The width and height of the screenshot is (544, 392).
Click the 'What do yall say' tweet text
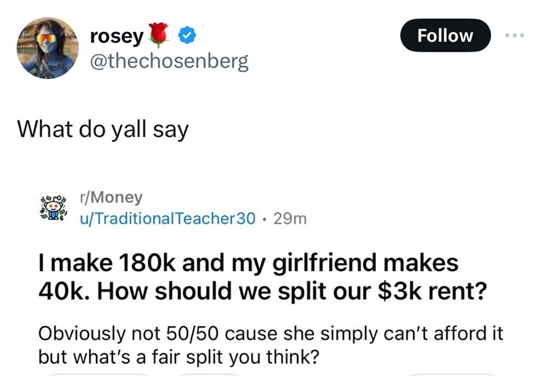(x=101, y=128)
